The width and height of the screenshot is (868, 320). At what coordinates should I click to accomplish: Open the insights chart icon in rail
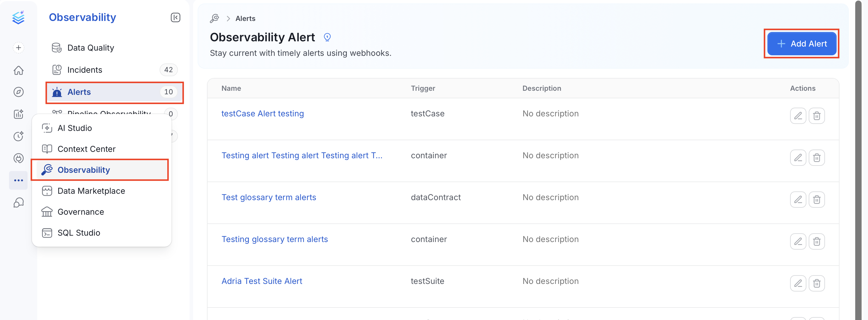point(19,114)
